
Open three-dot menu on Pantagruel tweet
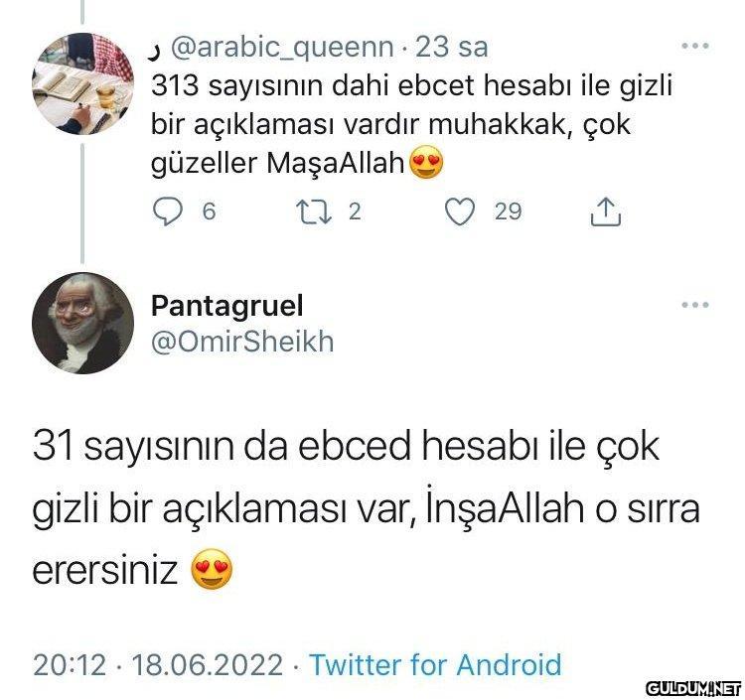695,305
